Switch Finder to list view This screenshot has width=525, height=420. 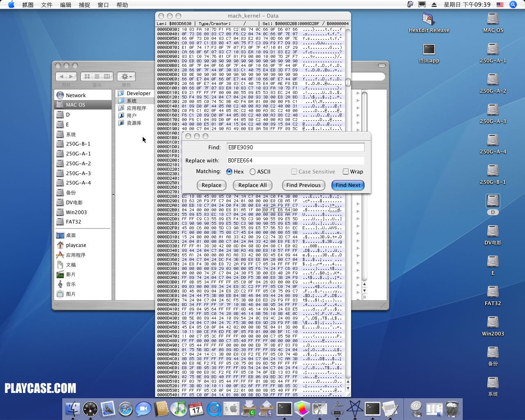(97, 76)
